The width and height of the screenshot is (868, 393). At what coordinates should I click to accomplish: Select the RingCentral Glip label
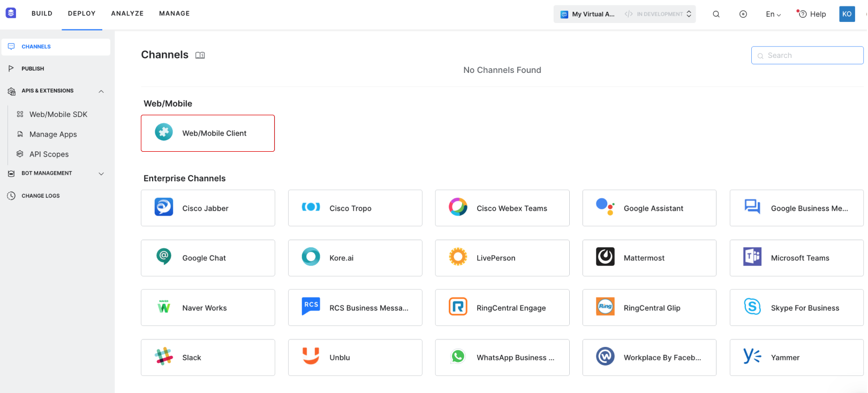652,308
